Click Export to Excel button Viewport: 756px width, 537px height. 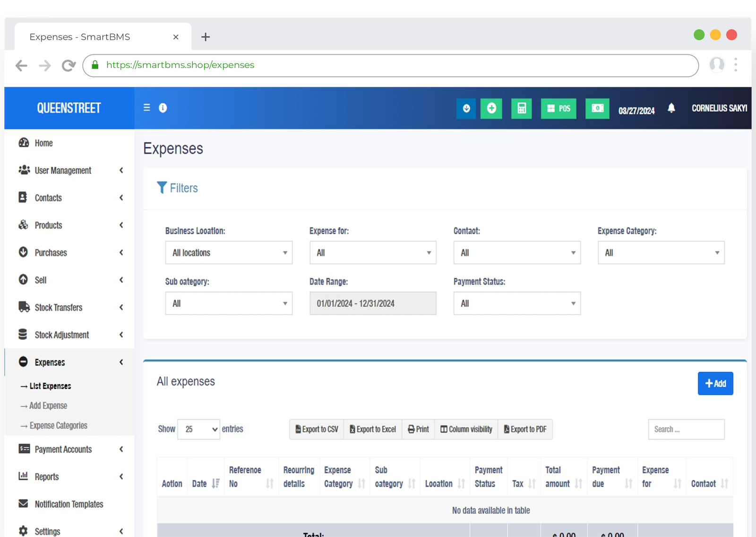pos(373,429)
